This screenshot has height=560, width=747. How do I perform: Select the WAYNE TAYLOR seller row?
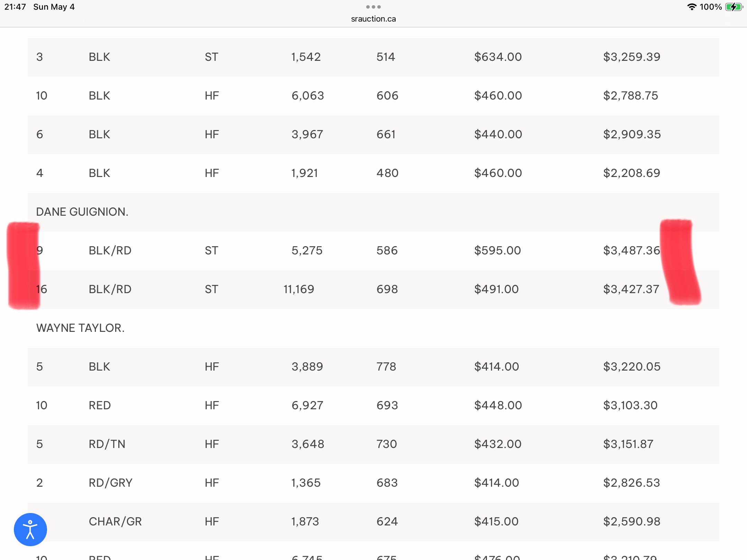coord(373,328)
